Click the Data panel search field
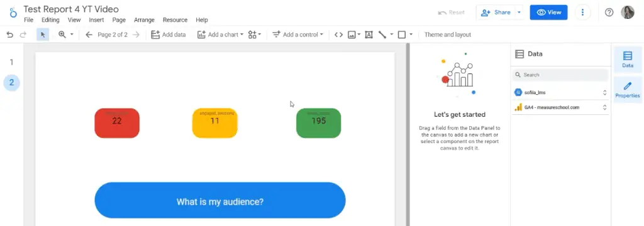644x226 pixels. point(560,75)
